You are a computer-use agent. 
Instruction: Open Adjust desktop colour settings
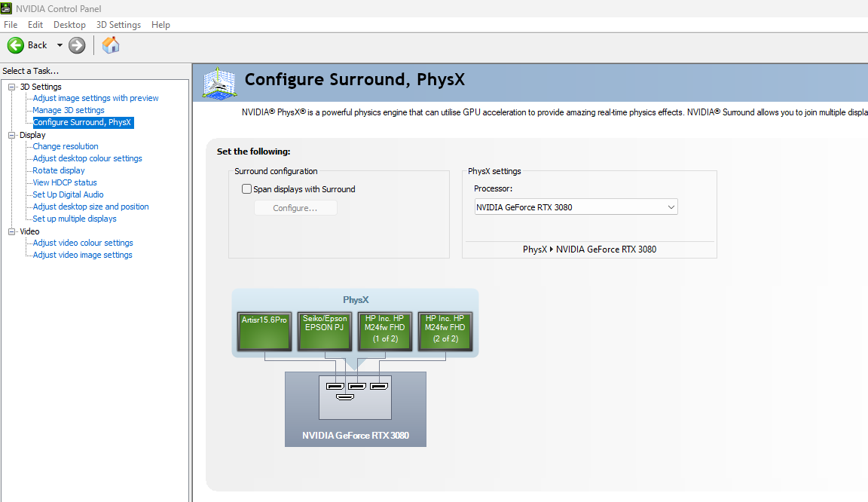[87, 158]
